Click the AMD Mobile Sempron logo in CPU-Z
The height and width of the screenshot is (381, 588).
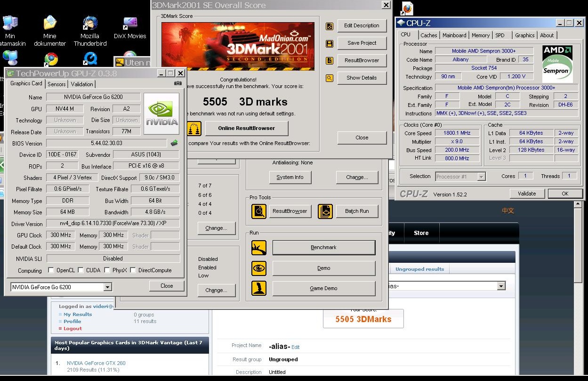(557, 64)
